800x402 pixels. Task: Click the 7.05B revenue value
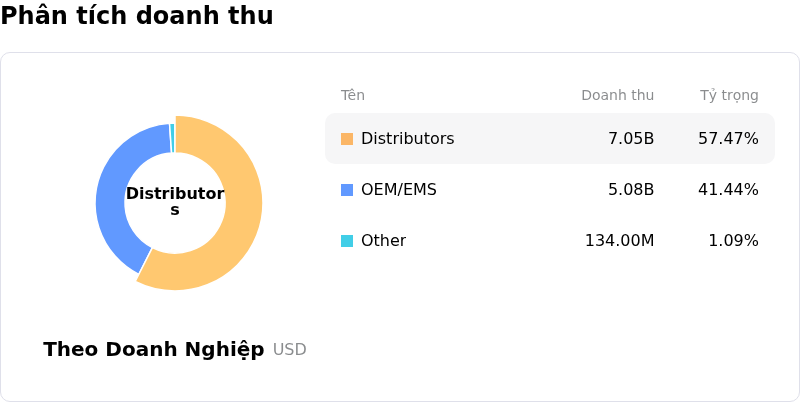click(631, 139)
